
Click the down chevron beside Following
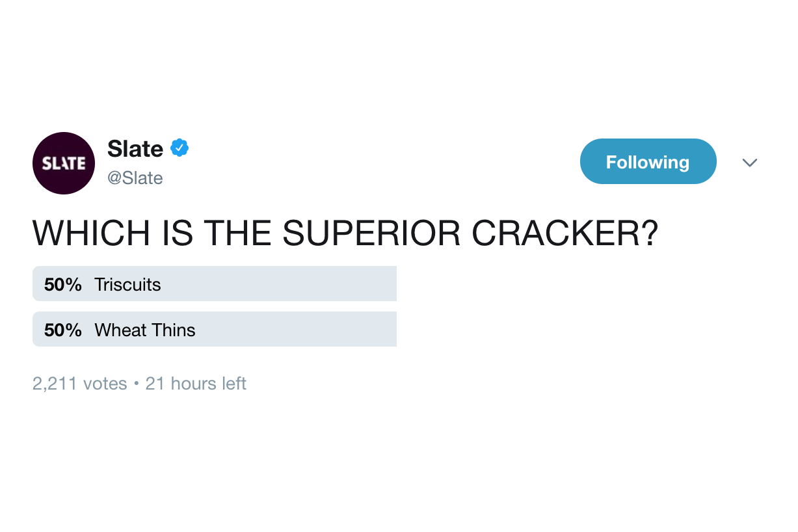tap(750, 163)
